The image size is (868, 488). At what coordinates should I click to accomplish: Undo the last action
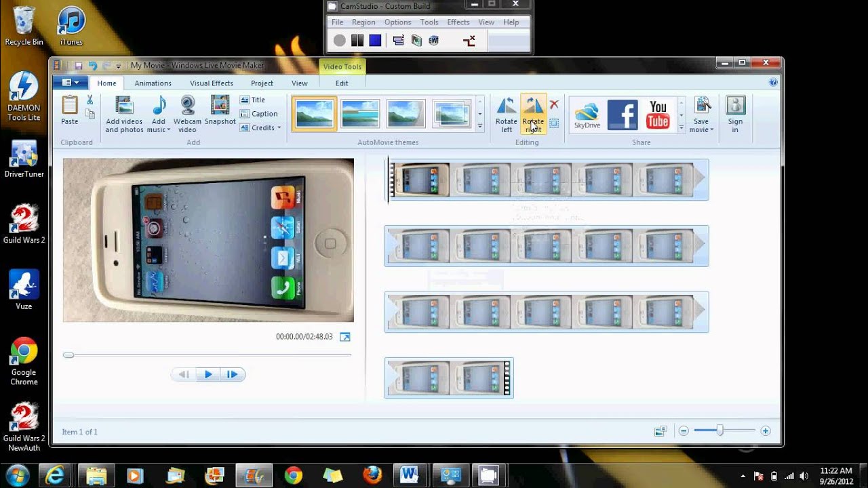click(x=92, y=66)
